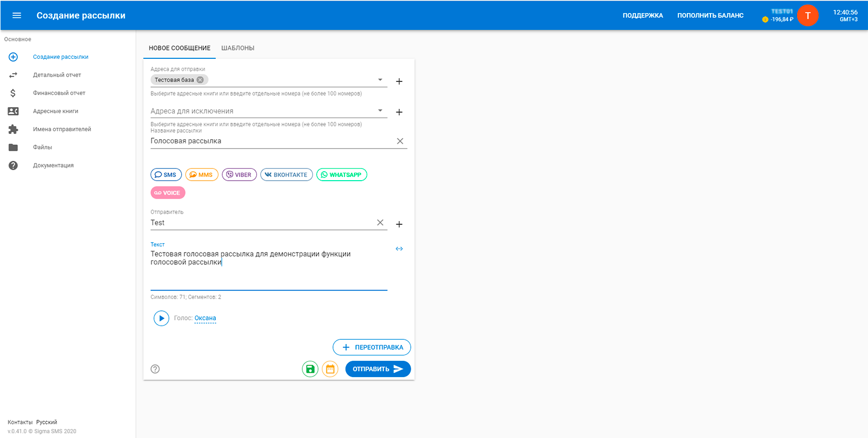This screenshot has height=438, width=868.
Task: Switch to Новое сообщение tab
Action: tap(180, 48)
